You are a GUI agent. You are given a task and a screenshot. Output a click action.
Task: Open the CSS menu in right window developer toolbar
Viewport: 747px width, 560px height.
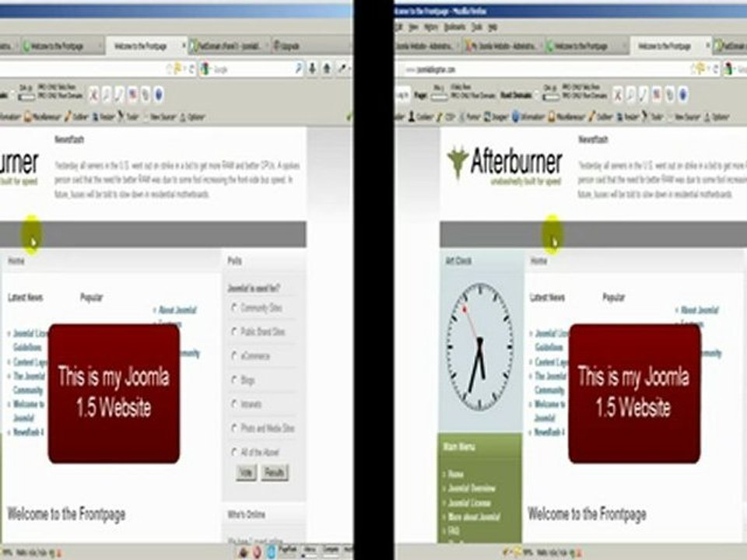click(446, 117)
